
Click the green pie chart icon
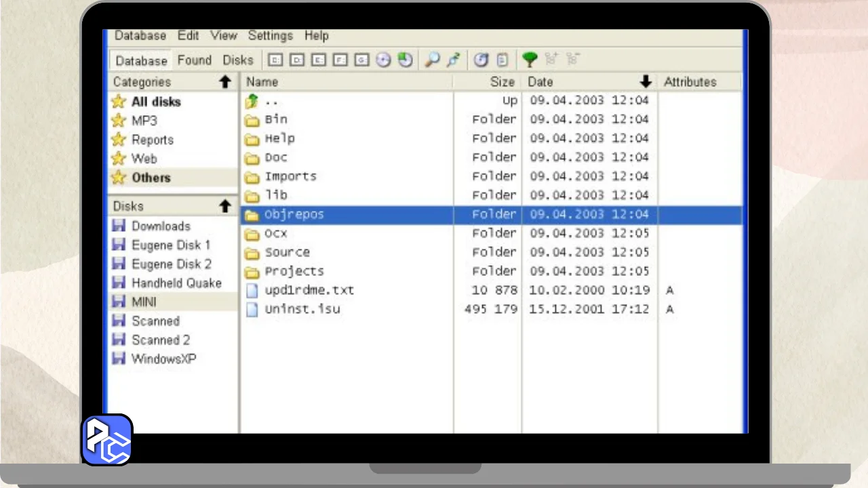pos(406,60)
